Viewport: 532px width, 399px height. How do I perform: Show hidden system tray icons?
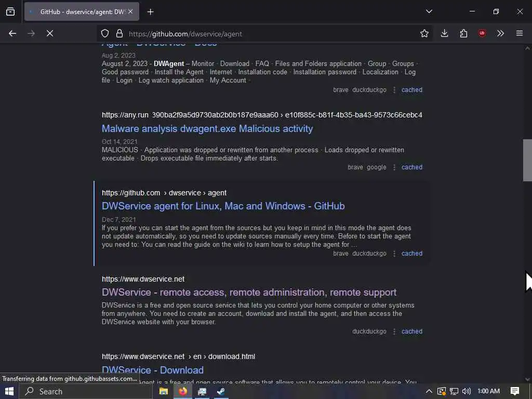click(x=429, y=391)
